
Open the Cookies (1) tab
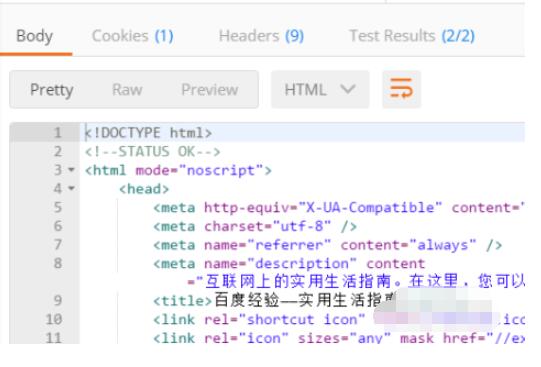pos(132,36)
